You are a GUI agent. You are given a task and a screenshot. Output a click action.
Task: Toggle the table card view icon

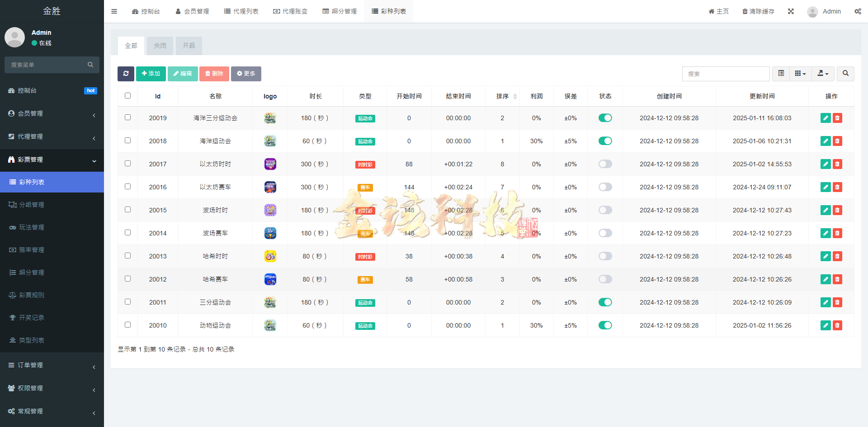781,74
